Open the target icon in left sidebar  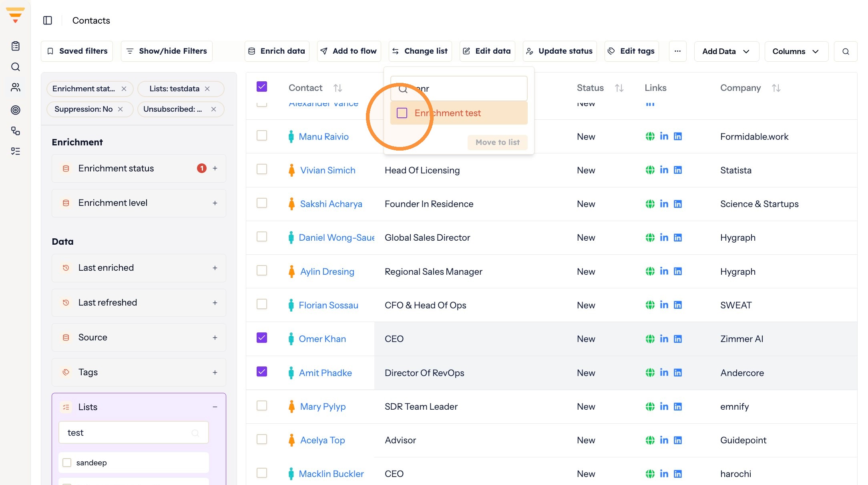pyautogui.click(x=16, y=110)
